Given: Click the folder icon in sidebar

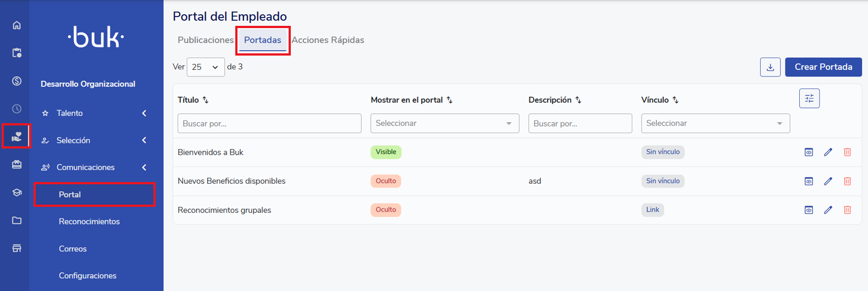Looking at the screenshot, I should pyautogui.click(x=16, y=221).
